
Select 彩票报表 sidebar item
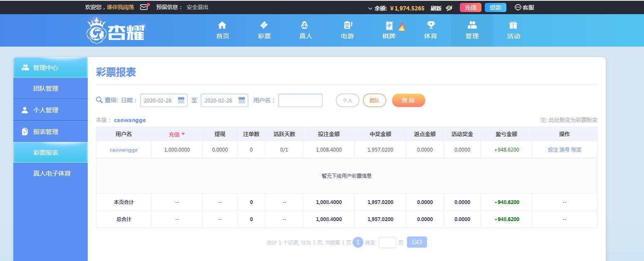pyautogui.click(x=50, y=152)
